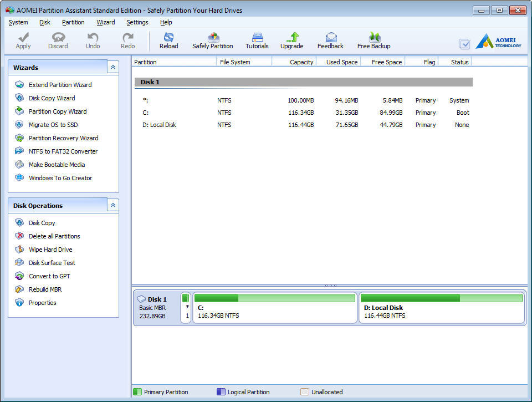Select Delete all Partitions
Viewport: 532px width, 402px height.
point(54,236)
